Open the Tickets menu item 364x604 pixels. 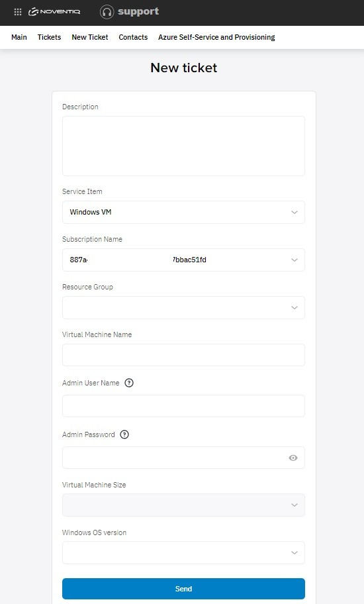49,37
